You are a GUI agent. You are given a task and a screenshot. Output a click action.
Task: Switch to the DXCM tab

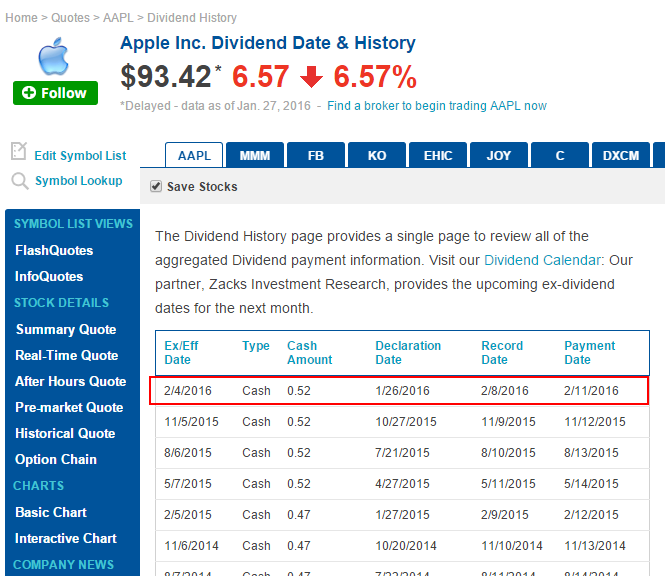(621, 155)
